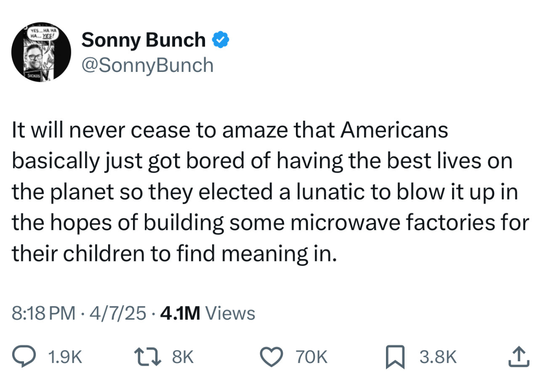Click the word Americans in the tweet
This screenshot has height=392, width=543.
click(394, 131)
